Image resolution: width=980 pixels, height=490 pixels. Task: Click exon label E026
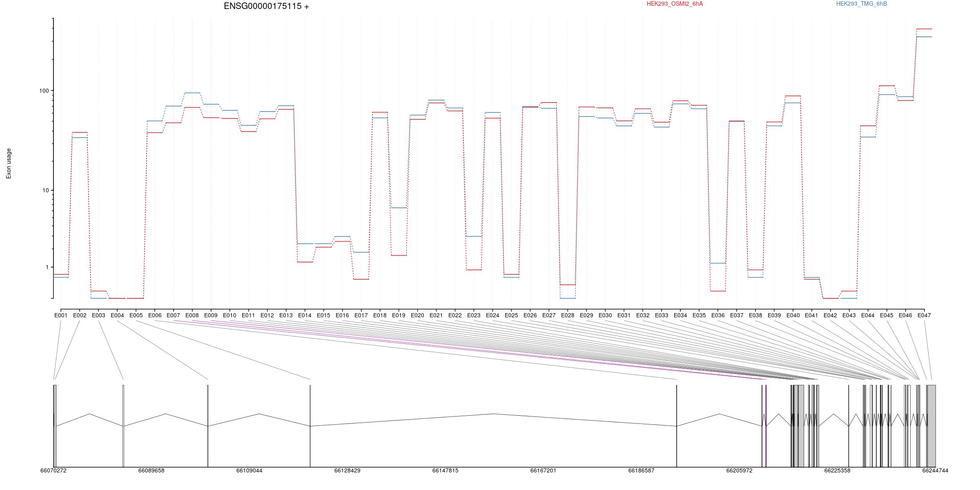[530, 315]
